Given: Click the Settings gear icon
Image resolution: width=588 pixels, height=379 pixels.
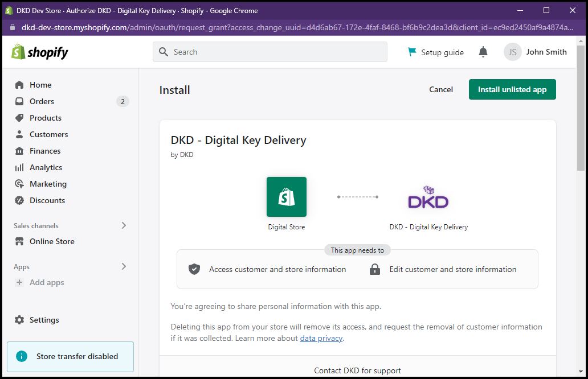Looking at the screenshot, I should coord(19,320).
